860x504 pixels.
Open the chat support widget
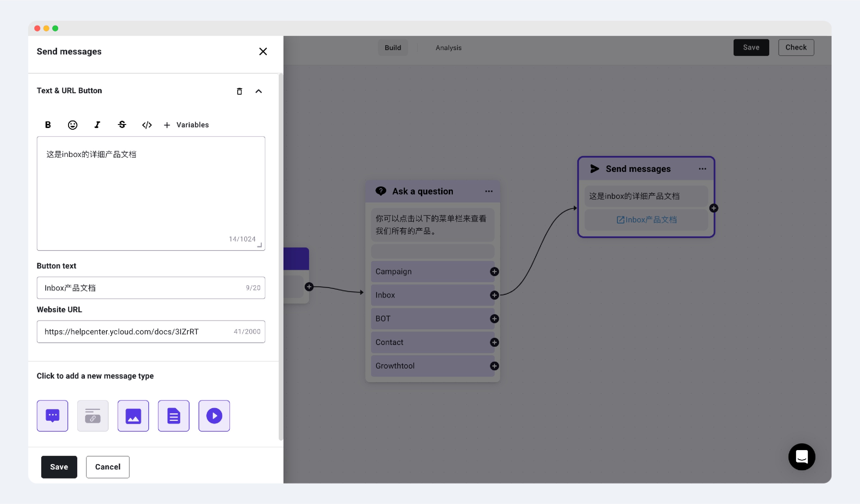point(801,457)
